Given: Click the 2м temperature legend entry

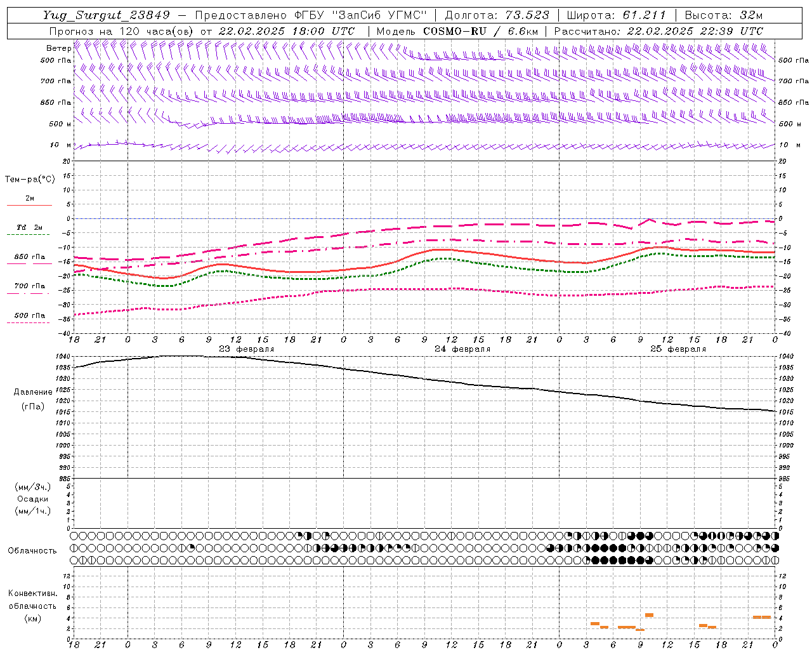Looking at the screenshot, I should pyautogui.click(x=30, y=198).
